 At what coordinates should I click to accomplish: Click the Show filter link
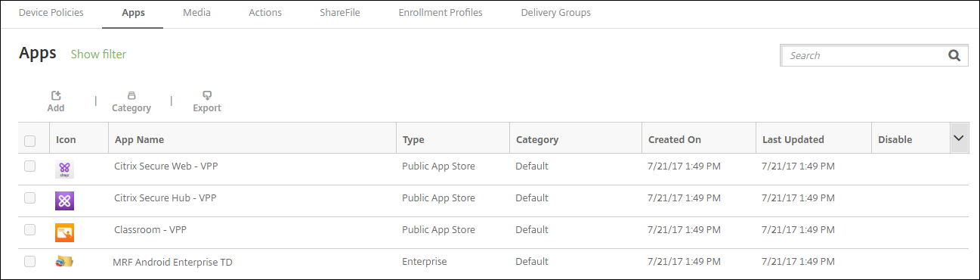98,54
